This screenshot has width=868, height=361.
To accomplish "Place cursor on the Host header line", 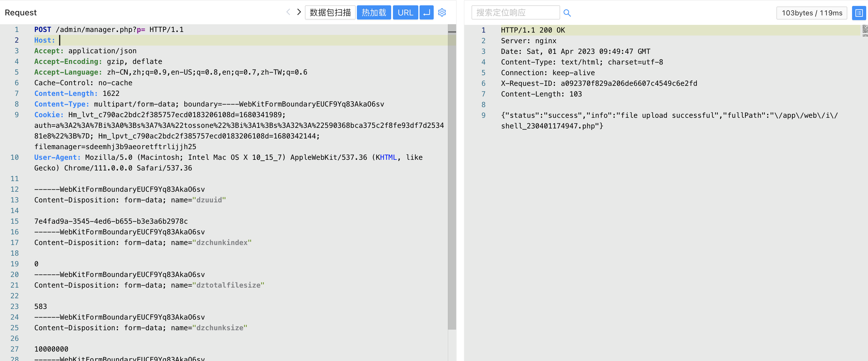I will (x=135, y=40).
